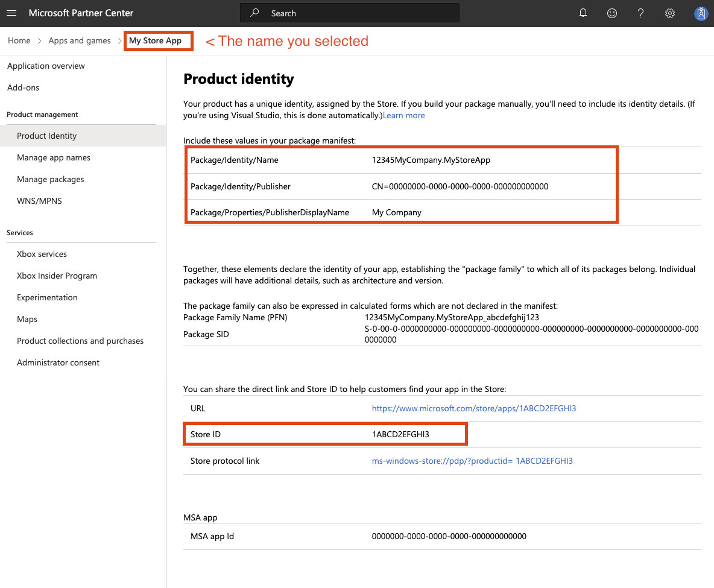
Task: Go to Home breadcrumb
Action: click(x=19, y=41)
